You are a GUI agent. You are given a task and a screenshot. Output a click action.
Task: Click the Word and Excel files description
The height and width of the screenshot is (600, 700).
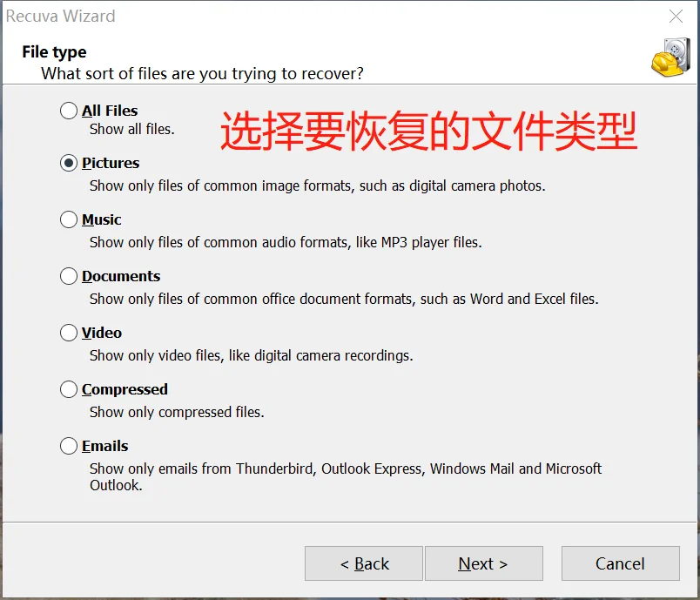(344, 299)
